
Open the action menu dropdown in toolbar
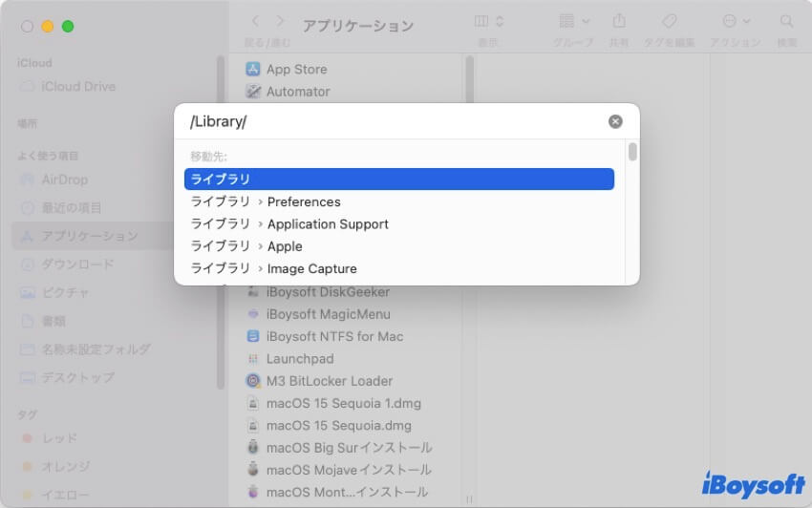[x=736, y=21]
